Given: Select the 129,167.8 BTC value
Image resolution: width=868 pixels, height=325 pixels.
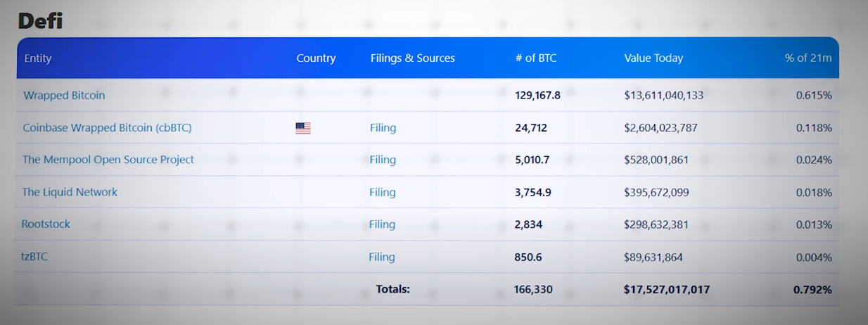Looking at the screenshot, I should (537, 95).
